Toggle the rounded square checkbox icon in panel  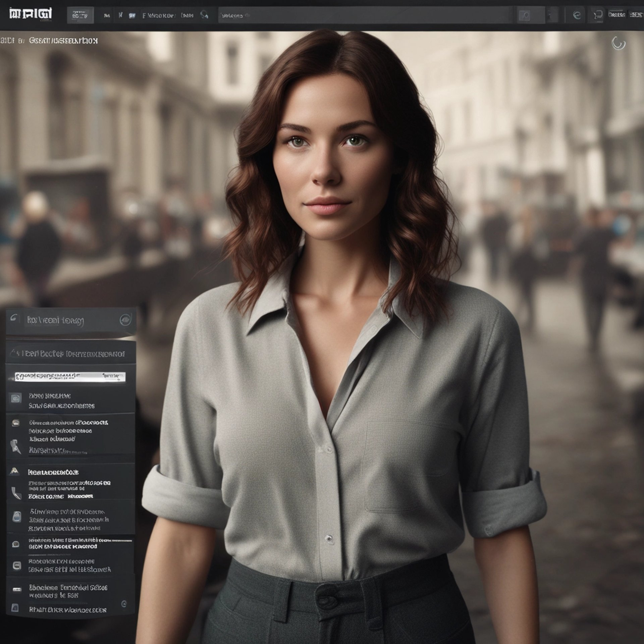coord(16,566)
